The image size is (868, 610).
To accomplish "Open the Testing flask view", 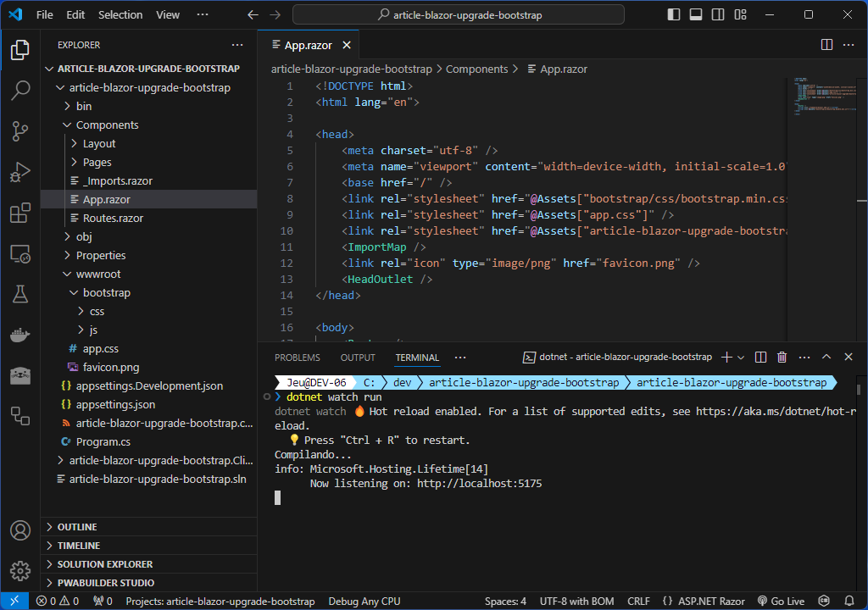I will click(x=20, y=294).
